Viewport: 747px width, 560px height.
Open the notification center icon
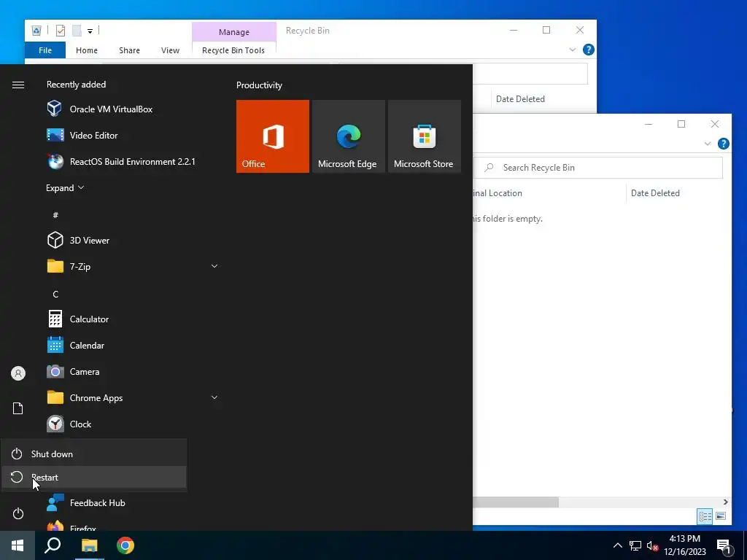724,546
